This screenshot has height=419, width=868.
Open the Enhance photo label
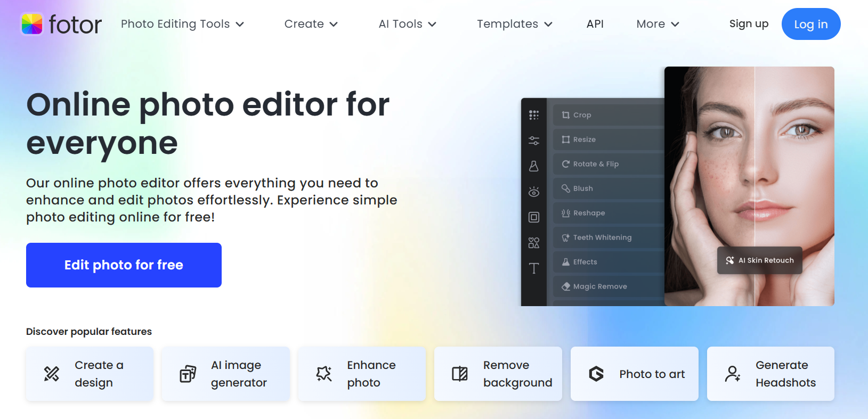[x=371, y=374]
